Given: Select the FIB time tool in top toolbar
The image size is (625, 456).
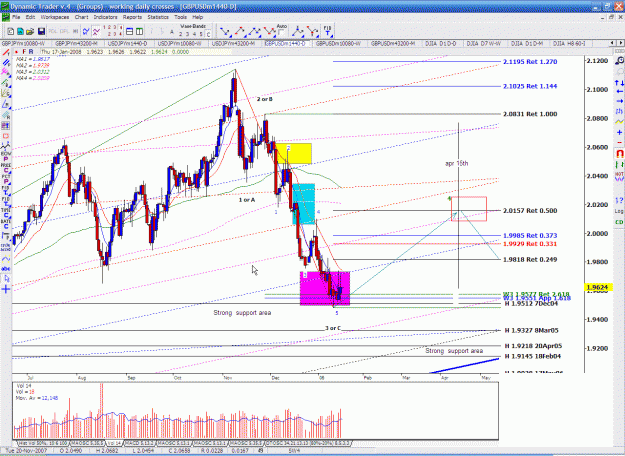Looking at the screenshot, I should [327, 31].
